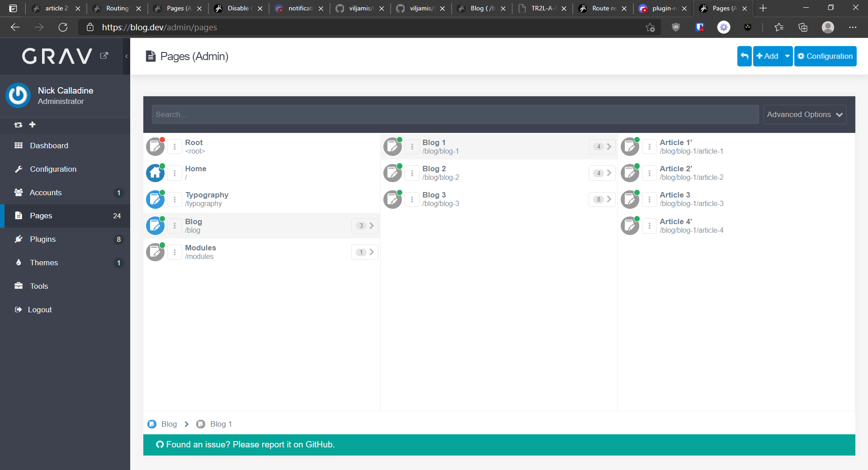
Task: Expand the Modules children chevron showing 1
Action: click(x=365, y=252)
